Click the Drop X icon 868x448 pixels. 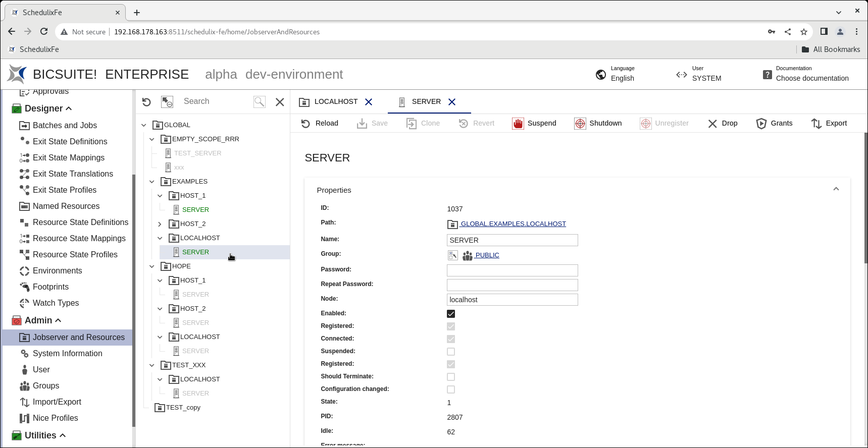click(712, 124)
